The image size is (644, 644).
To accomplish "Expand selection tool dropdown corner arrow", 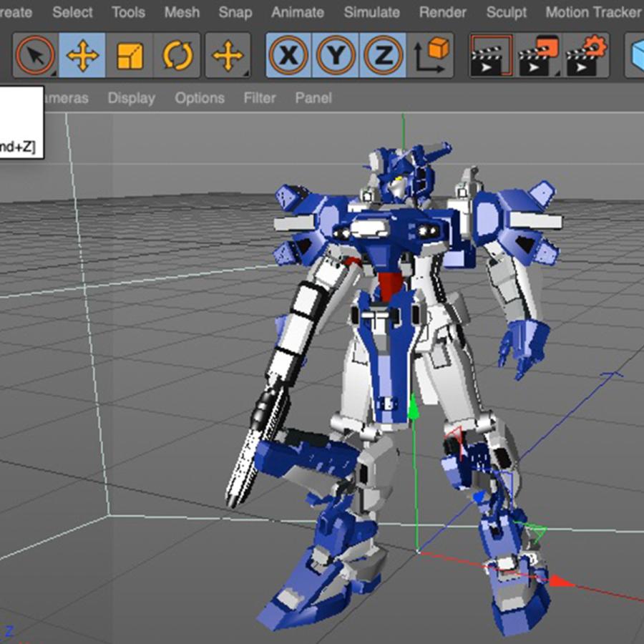I will click(54, 74).
